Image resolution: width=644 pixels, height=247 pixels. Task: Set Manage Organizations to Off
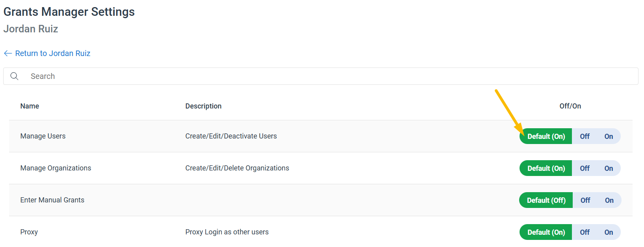click(x=585, y=168)
